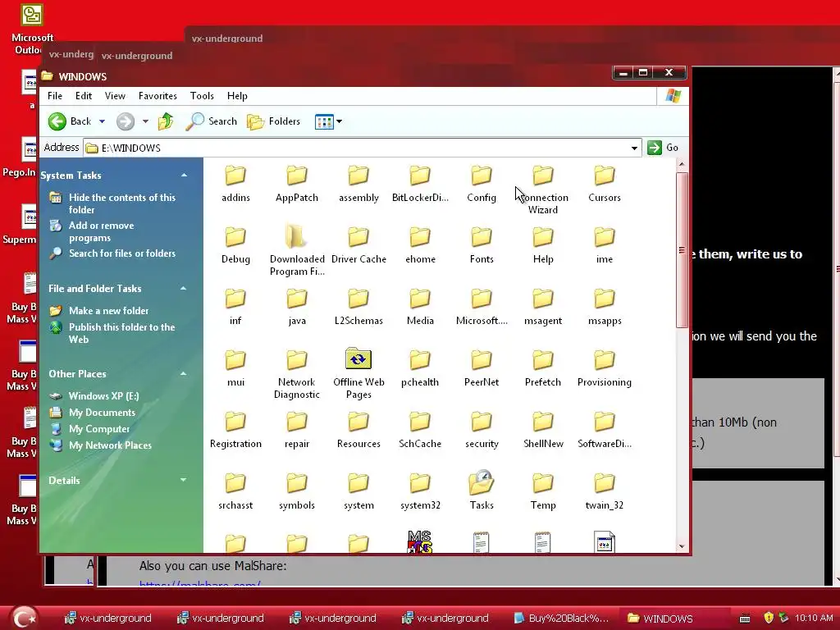Click the Up one level toolbar icon

[x=166, y=121]
